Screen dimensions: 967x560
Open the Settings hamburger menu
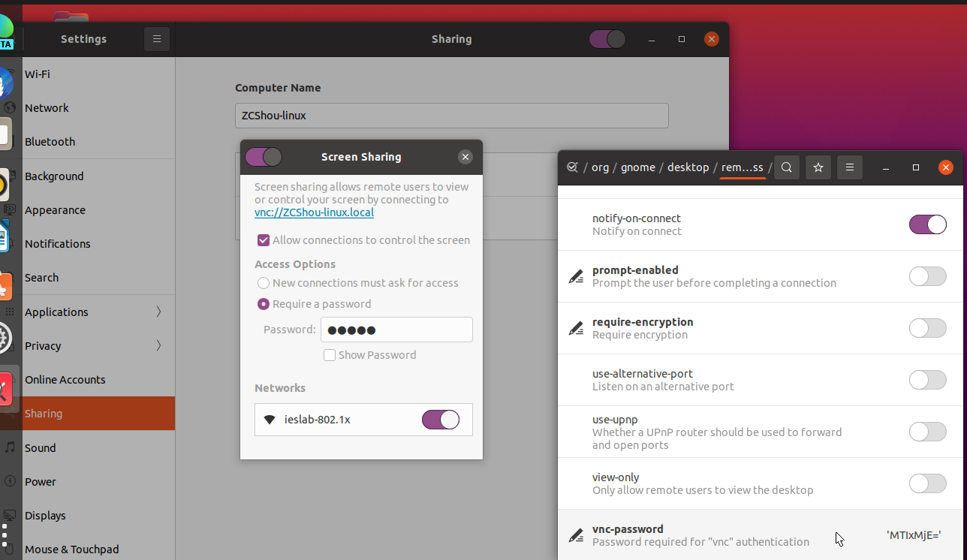[157, 39]
